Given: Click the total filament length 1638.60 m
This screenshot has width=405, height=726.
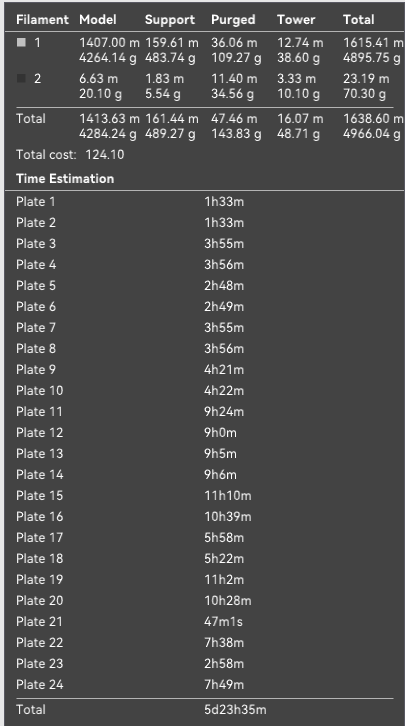Looking at the screenshot, I should click(x=373, y=119).
